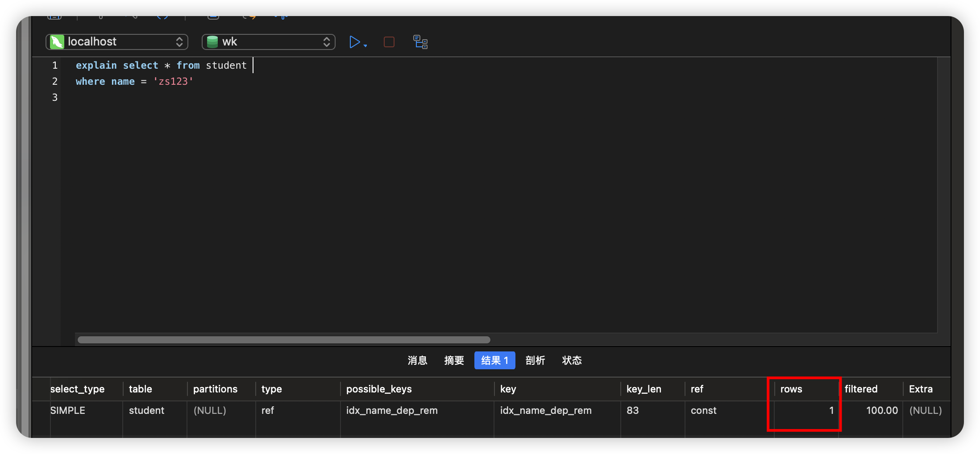The image size is (980, 454).
Task: Switch to the 消息 tab
Action: [417, 360]
